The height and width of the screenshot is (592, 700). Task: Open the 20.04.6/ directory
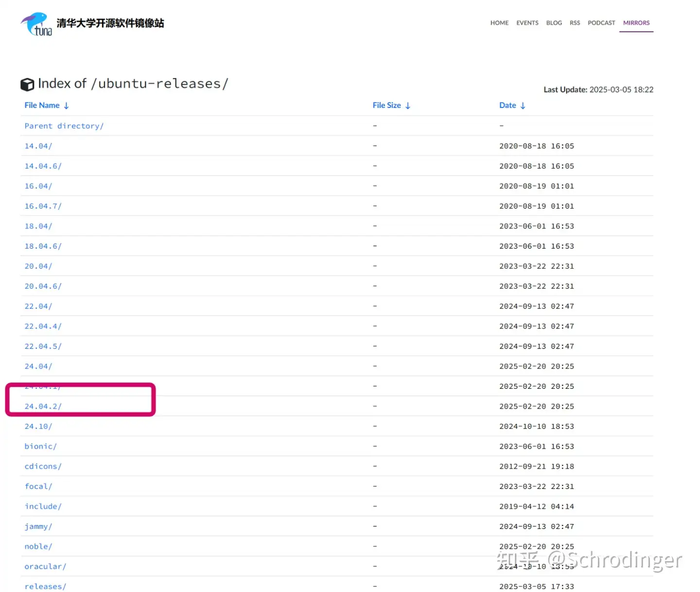click(x=43, y=286)
